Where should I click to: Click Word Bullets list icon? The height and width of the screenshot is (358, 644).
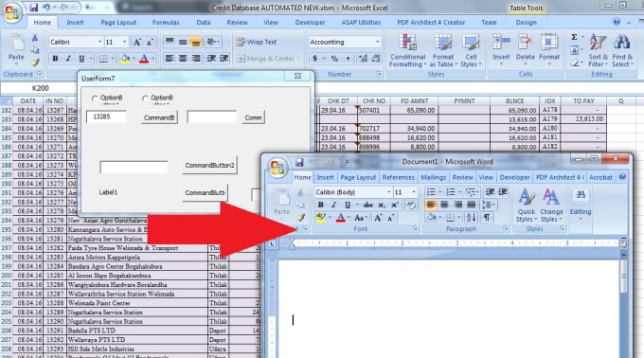click(x=430, y=192)
